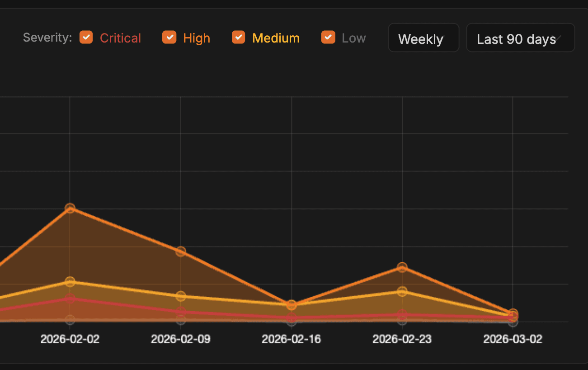Click the High data point at 2026-02-23
This screenshot has height=370, width=588.
[402, 267]
